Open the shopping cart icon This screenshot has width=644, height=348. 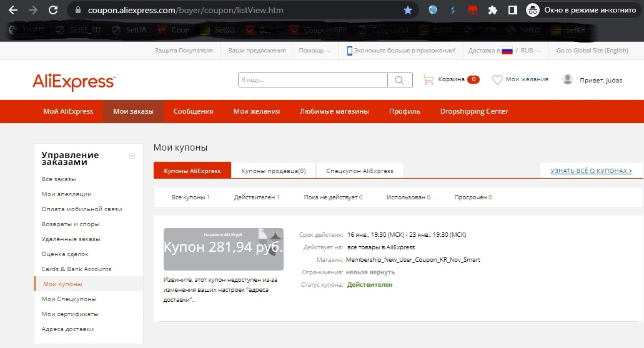coord(429,80)
